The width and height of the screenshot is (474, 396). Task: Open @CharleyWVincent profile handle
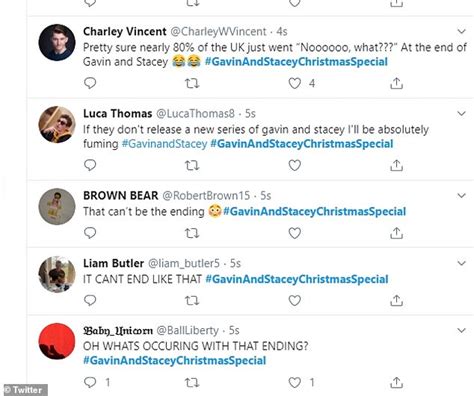pyautogui.click(x=219, y=31)
